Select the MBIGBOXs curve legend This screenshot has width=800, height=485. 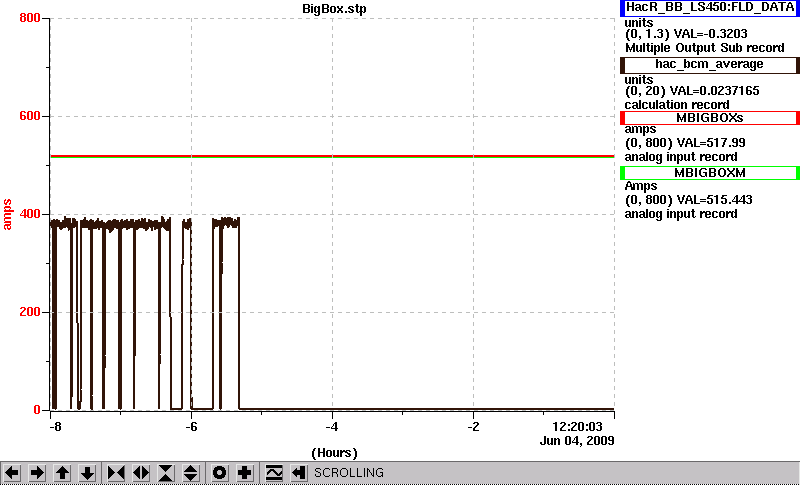710,118
